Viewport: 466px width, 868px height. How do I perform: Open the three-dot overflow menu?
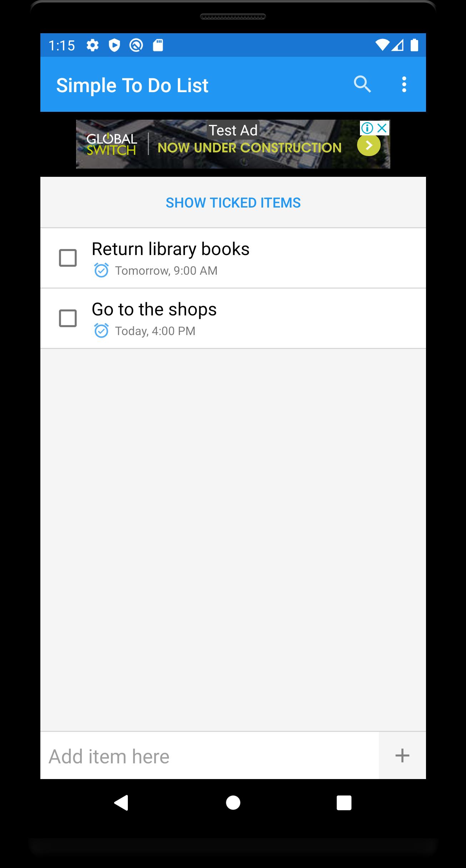tap(404, 85)
